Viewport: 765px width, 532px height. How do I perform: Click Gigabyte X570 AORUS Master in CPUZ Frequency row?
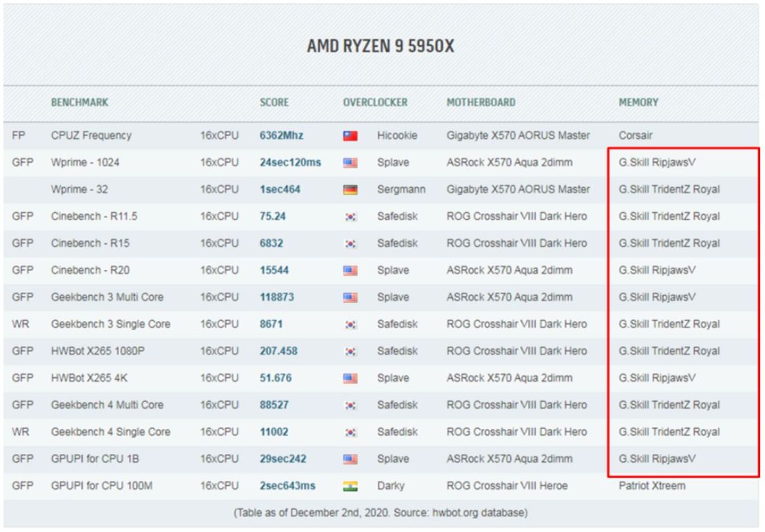pyautogui.click(x=518, y=136)
